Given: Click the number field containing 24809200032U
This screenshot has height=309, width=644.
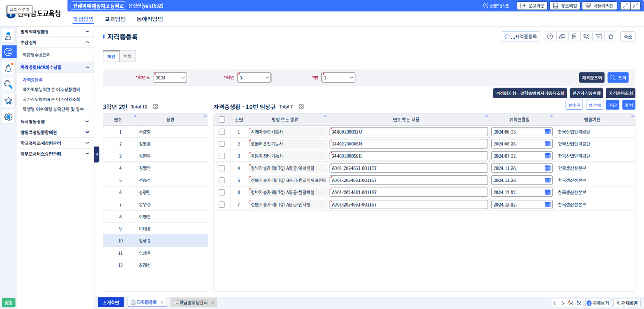Looking at the screenshot, I should [409, 131].
